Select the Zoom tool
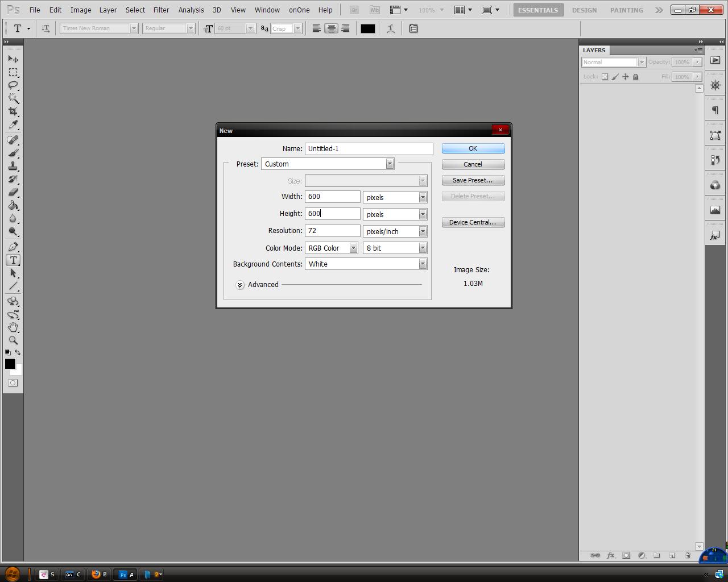Screen dimensions: 728x582 point(13,340)
